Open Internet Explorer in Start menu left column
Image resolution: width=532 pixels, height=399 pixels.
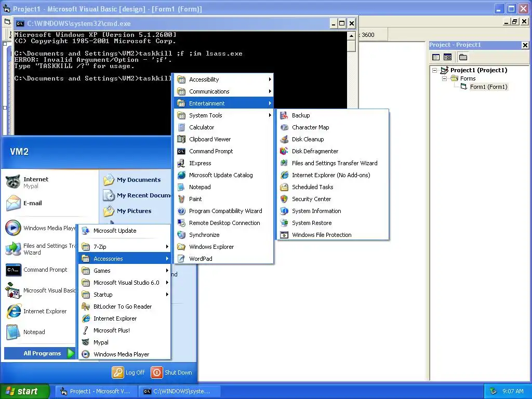click(x=40, y=311)
